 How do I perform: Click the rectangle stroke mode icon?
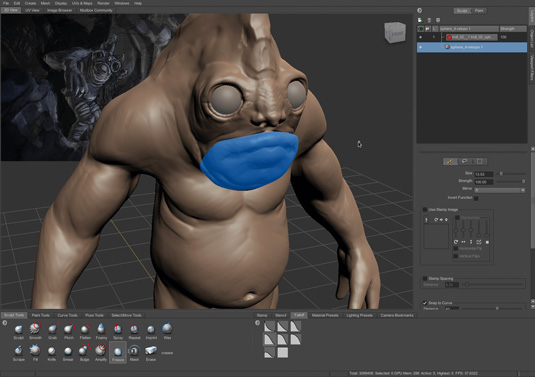(479, 161)
